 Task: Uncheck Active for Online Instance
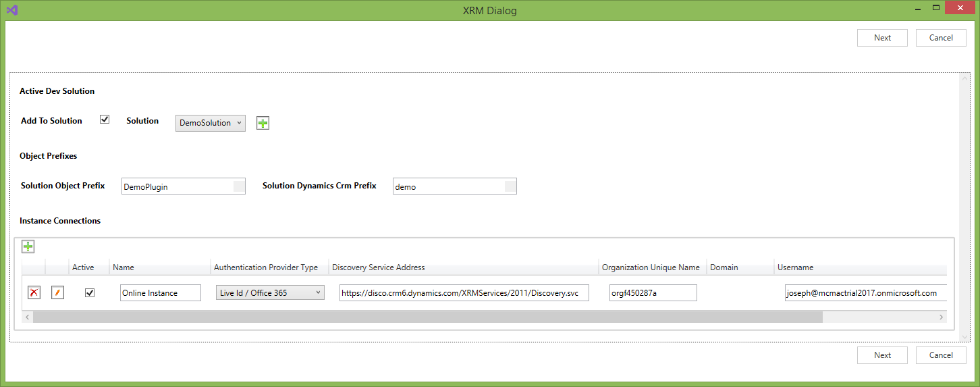[x=90, y=292]
